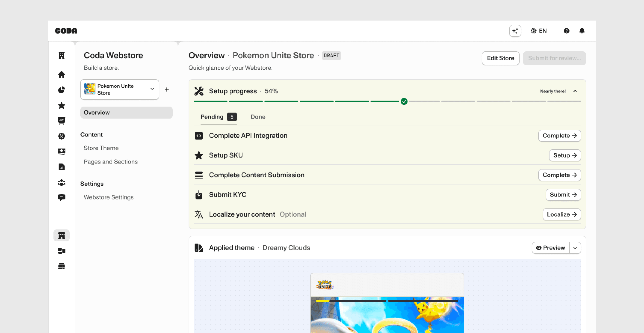Open the AI sparkle assistant button
Screen dimensions: 644x333
(515, 31)
